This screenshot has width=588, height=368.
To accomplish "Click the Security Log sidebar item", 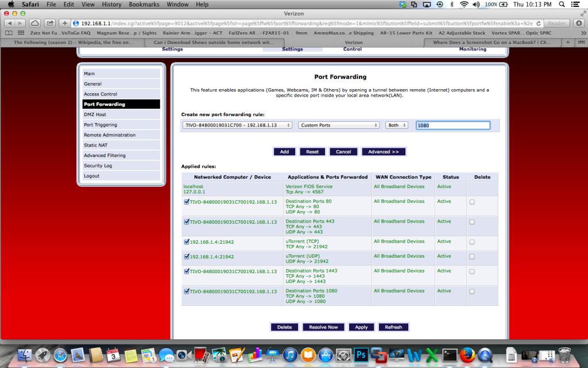I will pyautogui.click(x=121, y=166).
